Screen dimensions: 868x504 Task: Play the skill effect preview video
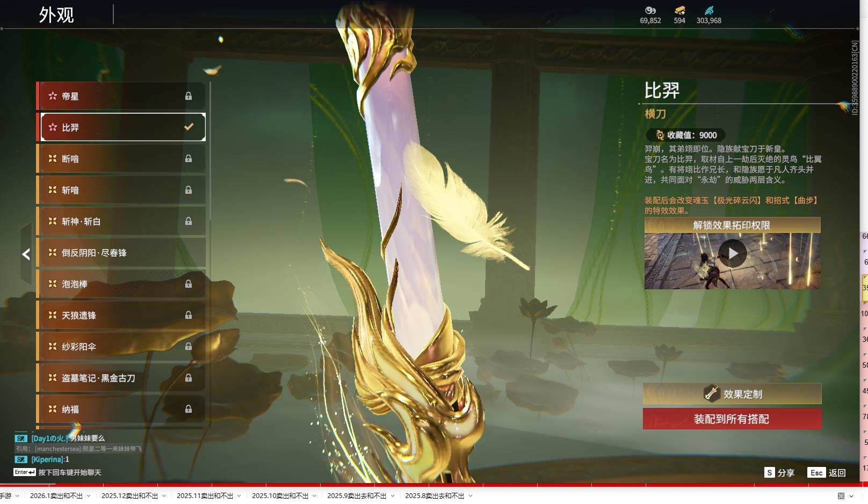[x=733, y=253]
